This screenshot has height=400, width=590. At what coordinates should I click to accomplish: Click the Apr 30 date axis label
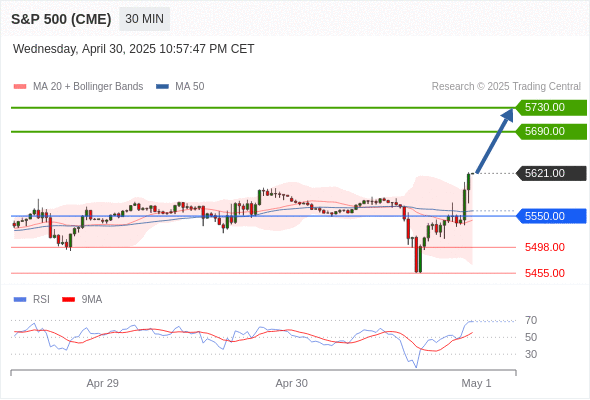pos(292,383)
